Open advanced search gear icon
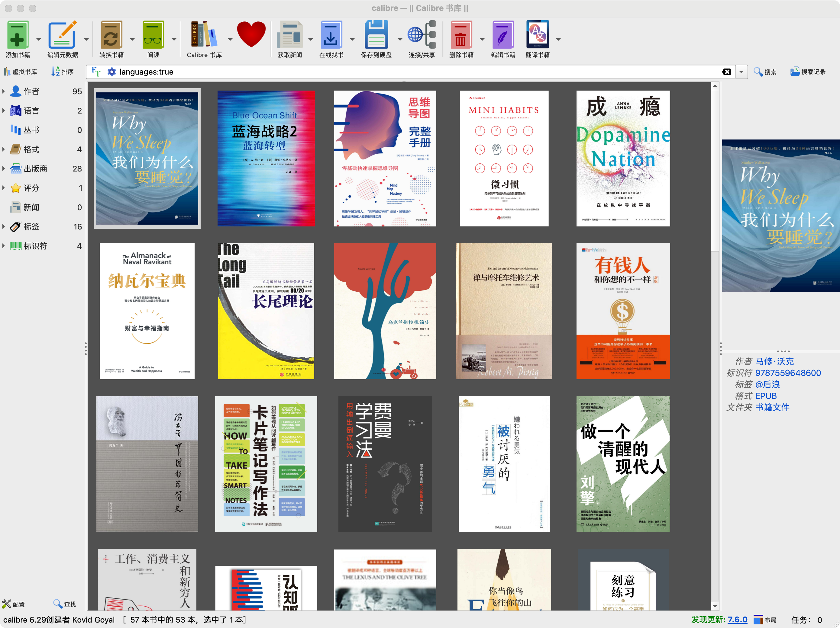 point(111,72)
